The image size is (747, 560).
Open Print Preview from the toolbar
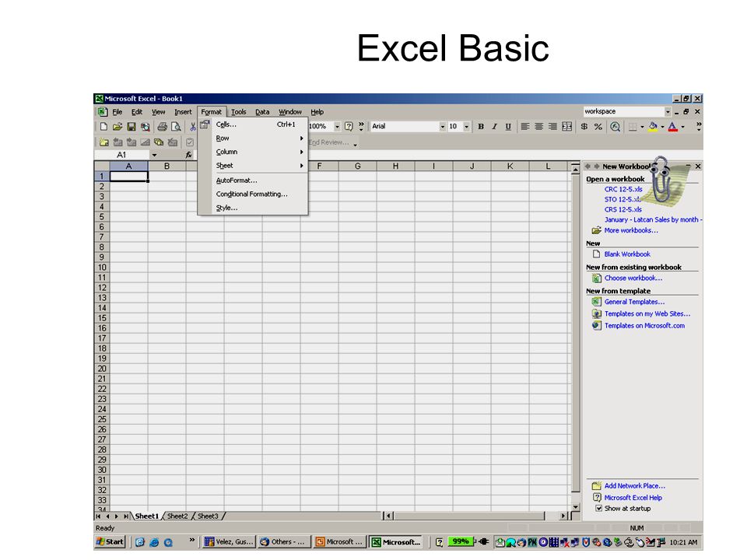tap(176, 127)
